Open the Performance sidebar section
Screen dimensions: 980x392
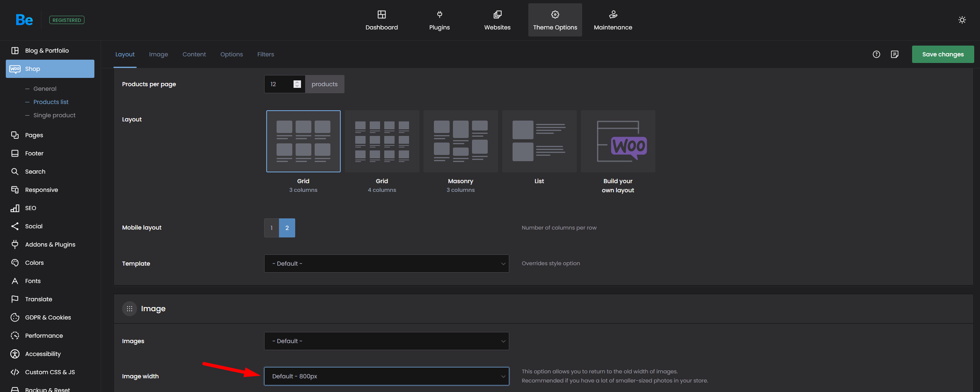(x=50, y=336)
